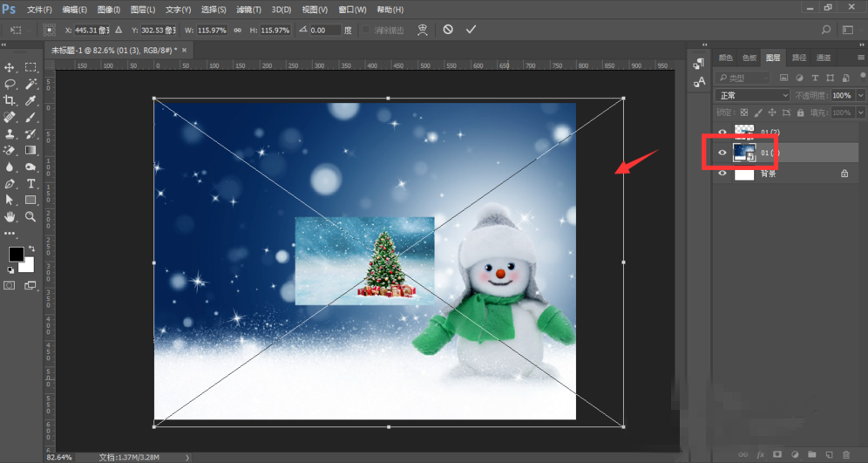Open the 填充 fill slider arrow

(x=861, y=112)
